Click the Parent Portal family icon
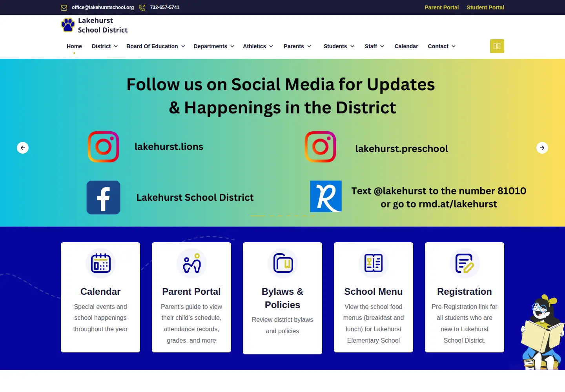 tap(191, 263)
